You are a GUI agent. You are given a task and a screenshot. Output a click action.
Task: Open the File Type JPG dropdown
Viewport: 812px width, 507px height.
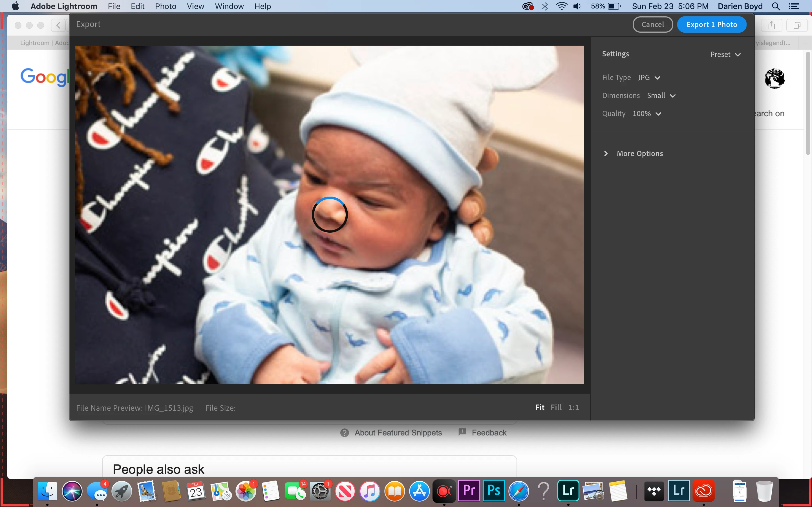pos(649,77)
